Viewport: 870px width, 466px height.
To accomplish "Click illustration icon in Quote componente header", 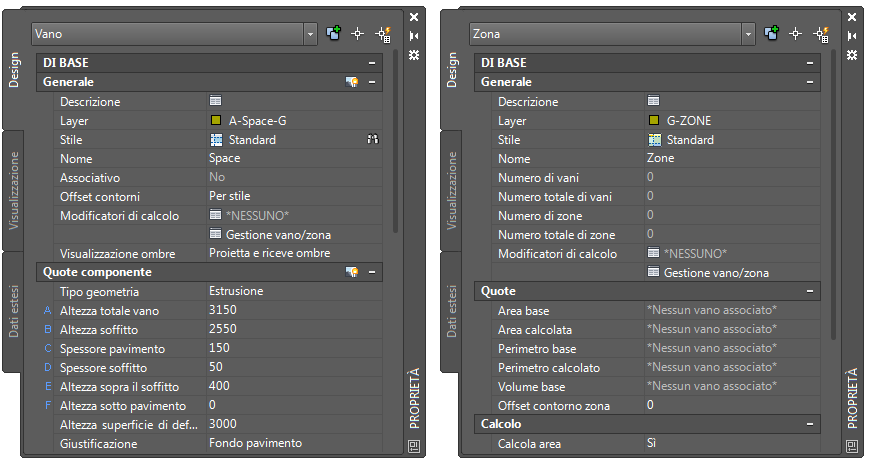I will pyautogui.click(x=352, y=272).
